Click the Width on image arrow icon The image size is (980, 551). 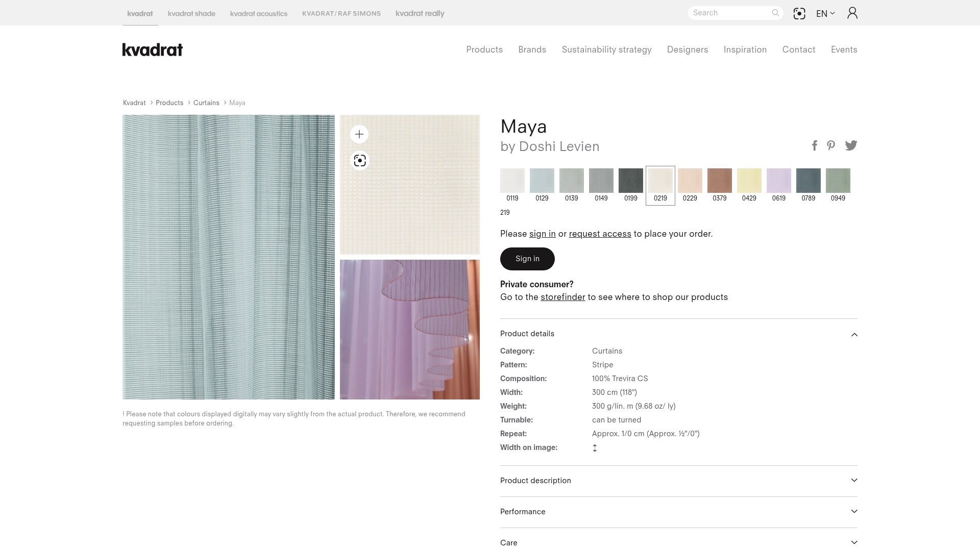[x=595, y=448]
